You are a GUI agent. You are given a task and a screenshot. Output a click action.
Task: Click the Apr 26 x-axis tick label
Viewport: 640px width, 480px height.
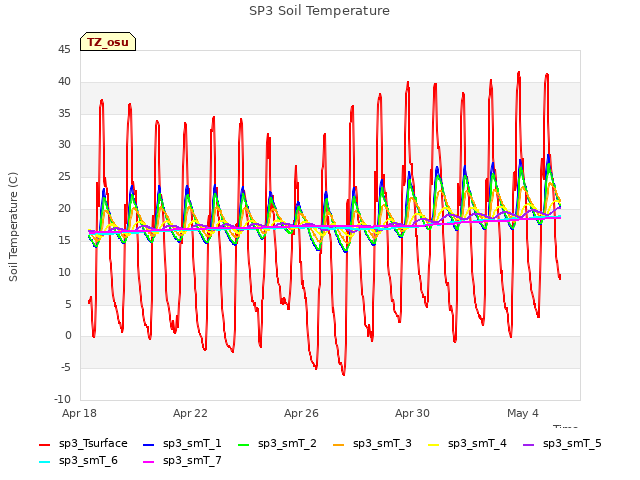pos(301,413)
